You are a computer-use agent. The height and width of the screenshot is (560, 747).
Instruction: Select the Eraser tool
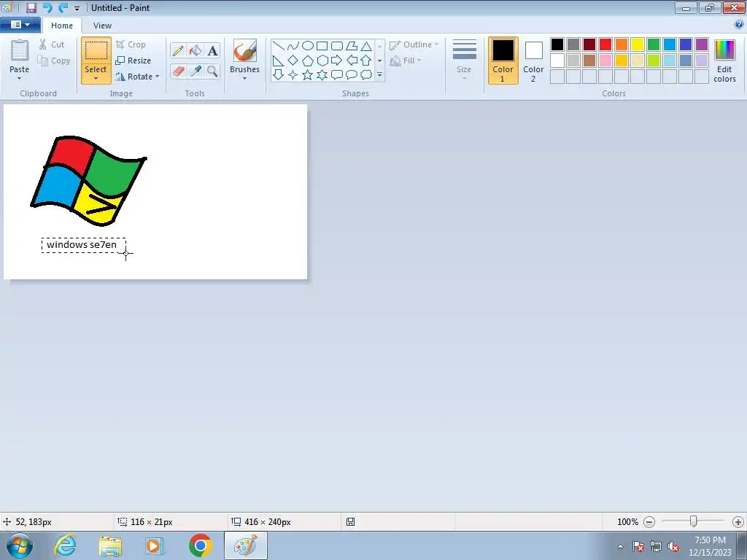[178, 71]
